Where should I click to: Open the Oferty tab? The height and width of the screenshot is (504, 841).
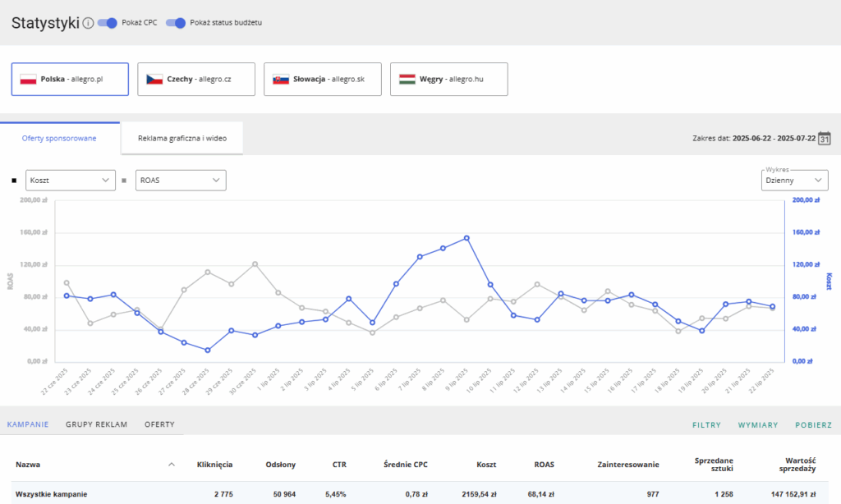159,424
